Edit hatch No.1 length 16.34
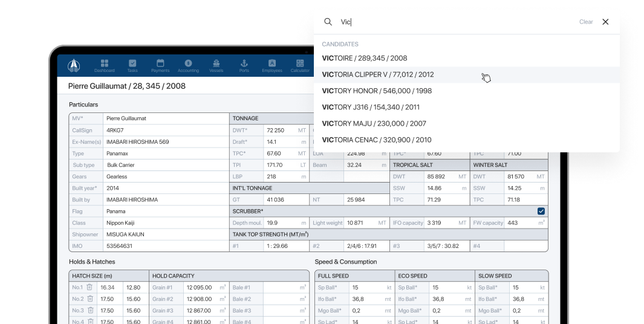 tap(111, 288)
